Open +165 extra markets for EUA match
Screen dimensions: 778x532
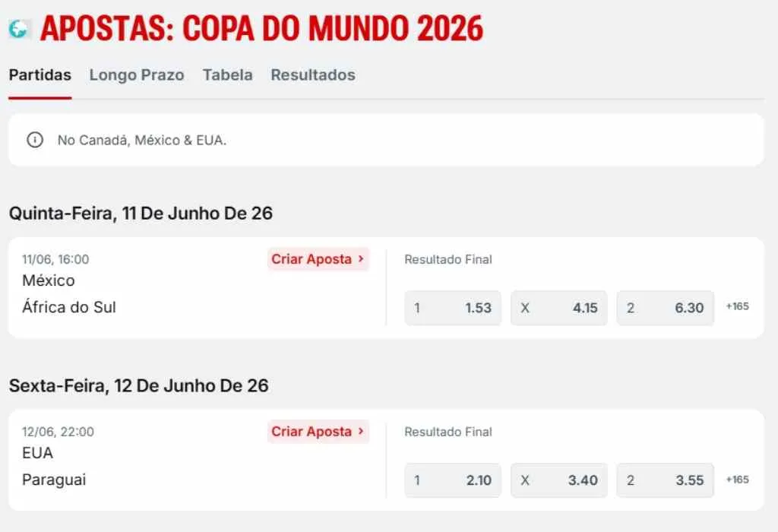[735, 477]
